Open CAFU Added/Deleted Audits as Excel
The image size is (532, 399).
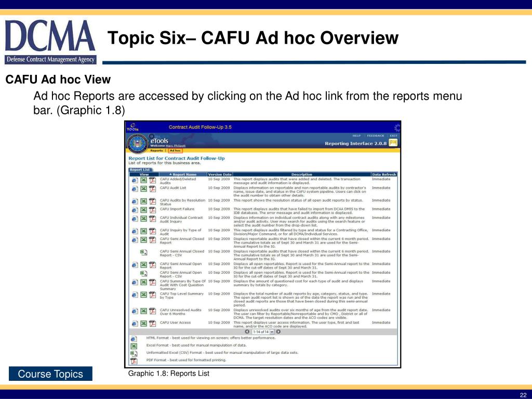point(143,180)
